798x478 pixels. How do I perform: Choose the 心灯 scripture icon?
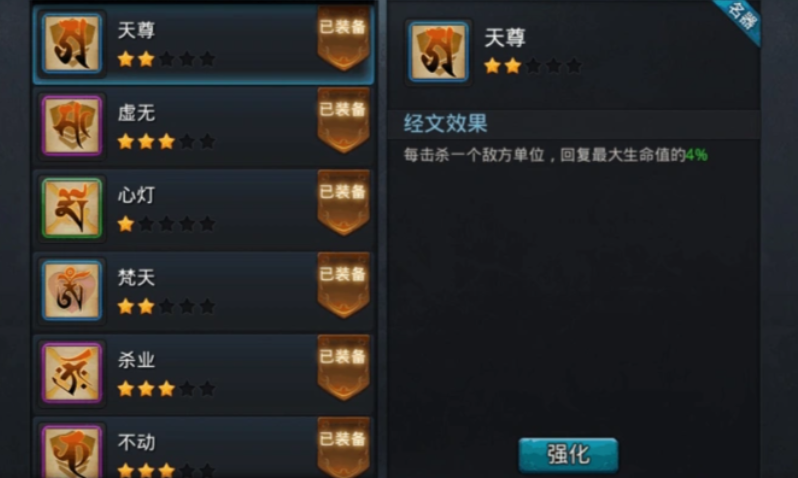[x=72, y=208]
